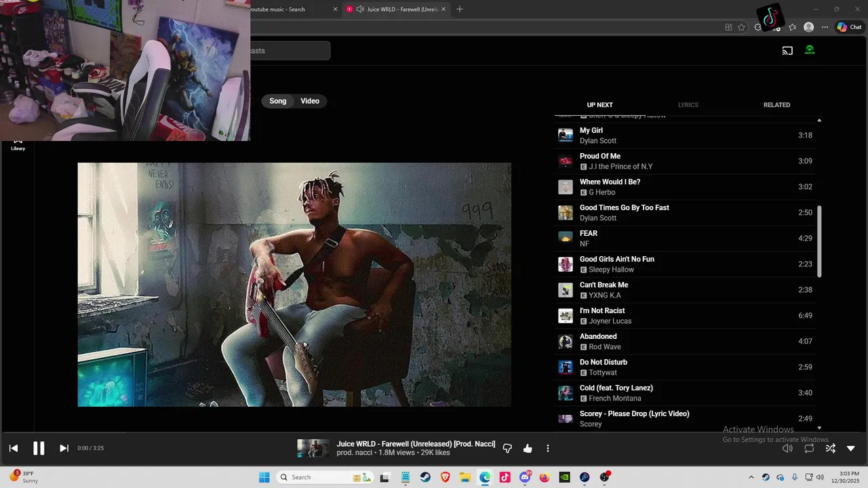Screen dimensions: 868x488
Task: Open Brave browser from the taskbar
Action: pos(445,477)
